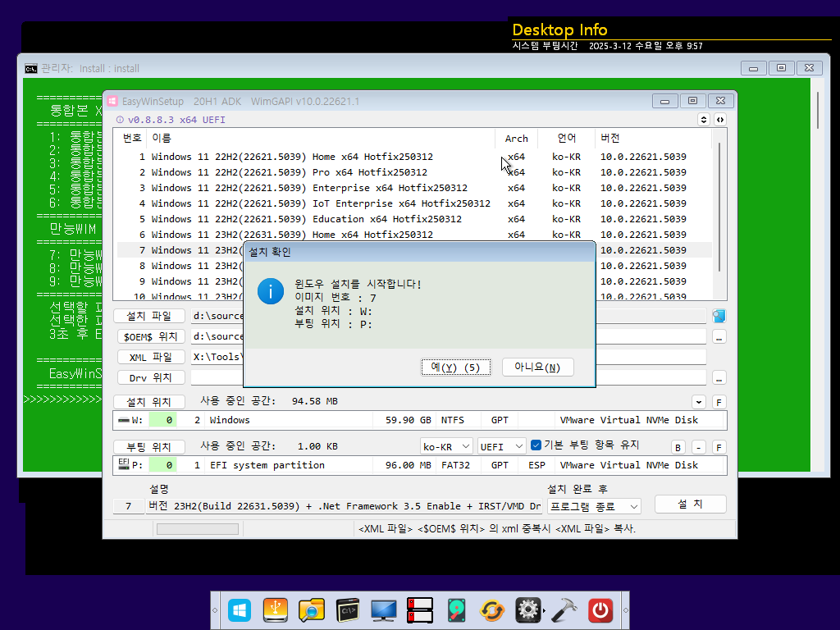Viewport: 840px width, 630px height.
Task: Open the command prompt icon in the dock
Action: [x=348, y=610]
